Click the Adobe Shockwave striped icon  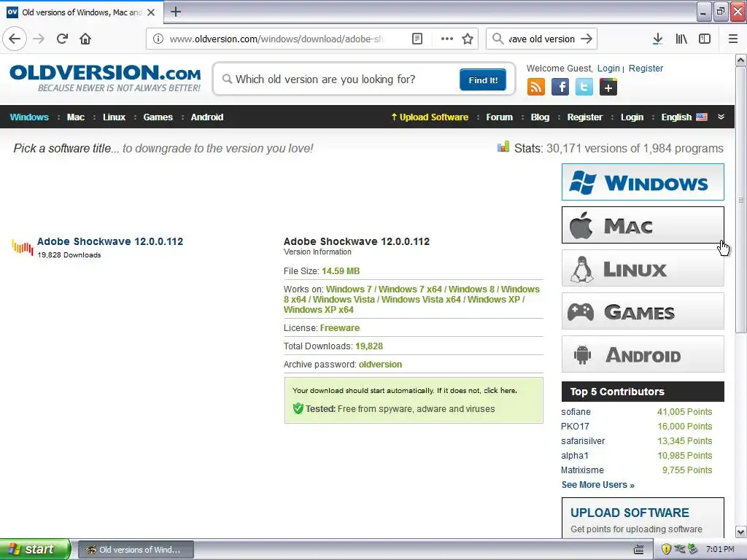(23, 247)
